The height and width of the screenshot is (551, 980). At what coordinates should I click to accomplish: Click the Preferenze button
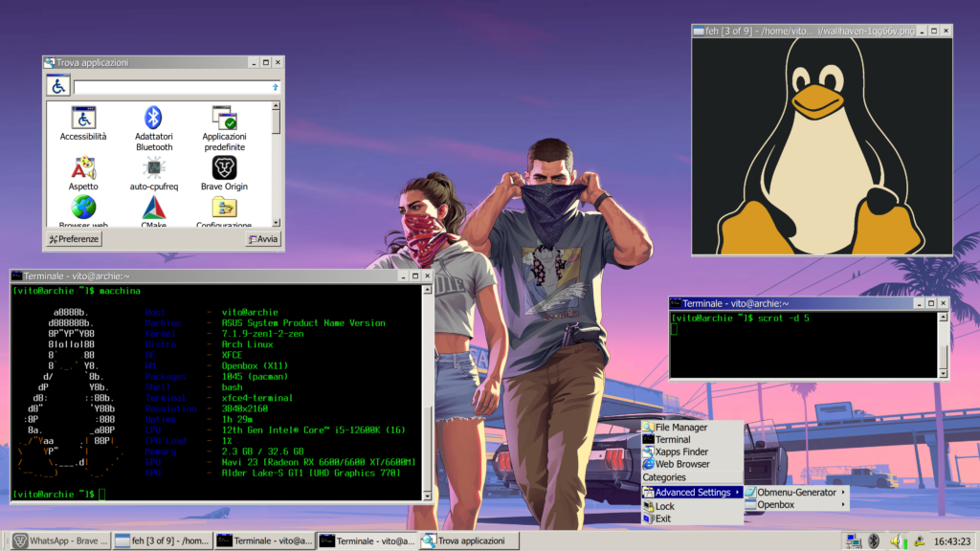click(x=75, y=238)
